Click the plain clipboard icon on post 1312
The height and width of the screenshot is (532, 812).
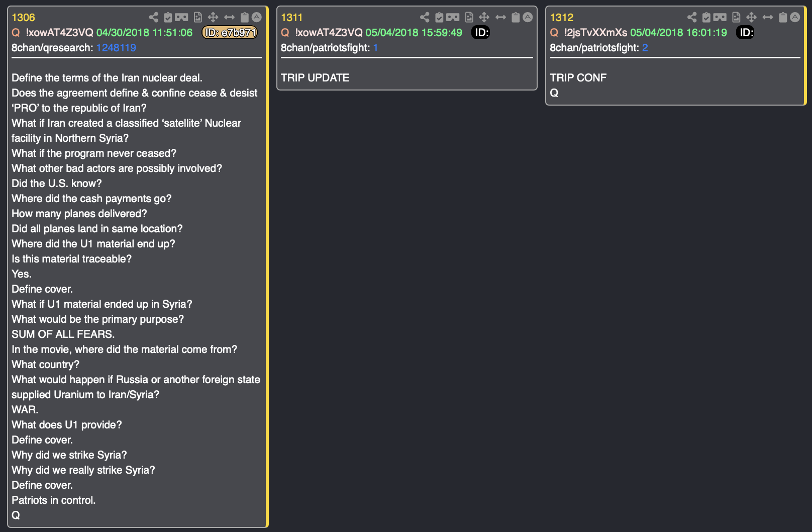pos(783,17)
